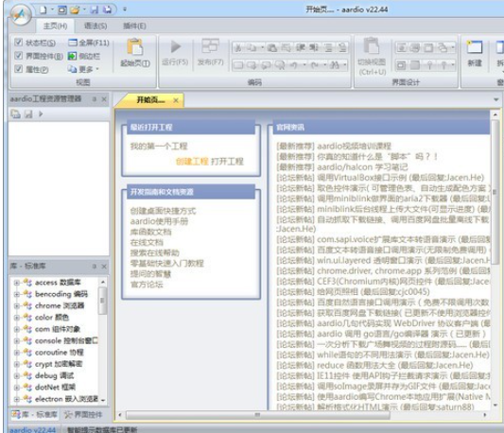Expand the dotNet 框架 library node
This screenshot has width=504, height=433.
(x=17, y=388)
